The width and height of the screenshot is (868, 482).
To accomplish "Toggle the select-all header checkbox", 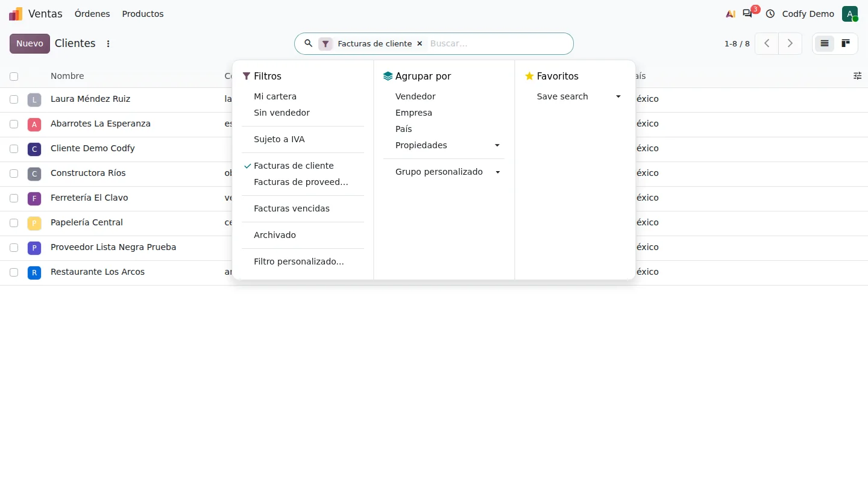I will (x=14, y=77).
